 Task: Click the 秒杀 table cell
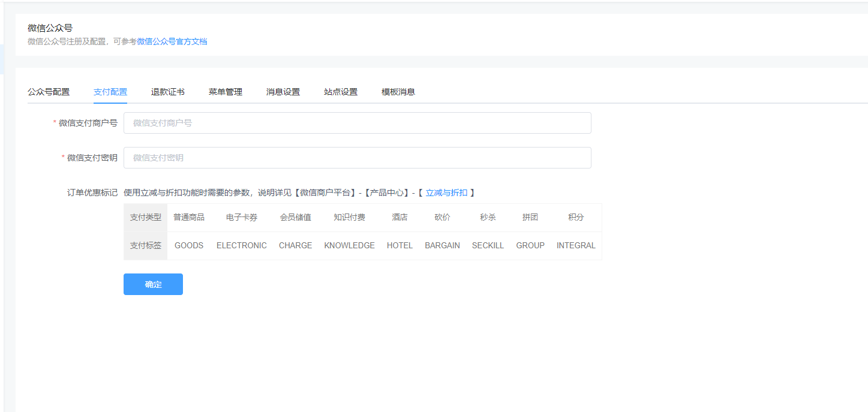(488, 217)
